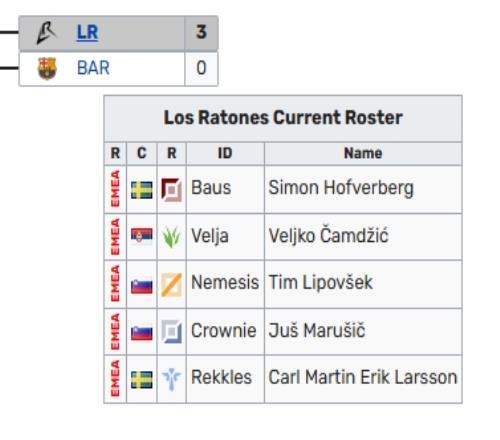500x440 pixels.
Task: Click the Slovenia flag in Nemesis row
Action: pos(142,286)
